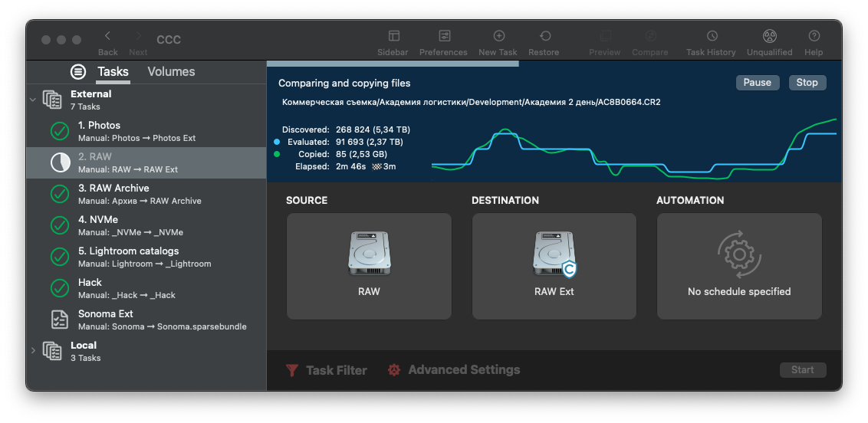This screenshot has height=423, width=868.
Task: Click the '7 Tasks' count under External
Action: point(85,107)
